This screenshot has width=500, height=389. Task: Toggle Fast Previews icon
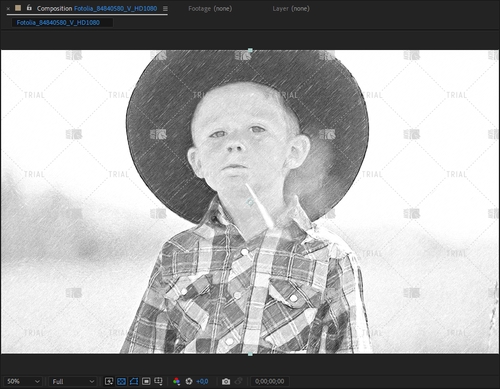tap(109, 381)
